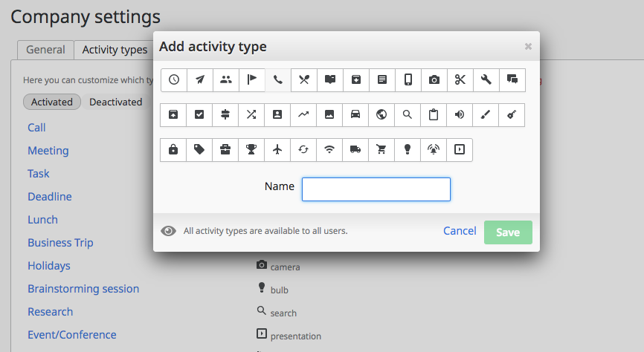Show Deactivated activity types
The width and height of the screenshot is (644, 352).
(115, 102)
